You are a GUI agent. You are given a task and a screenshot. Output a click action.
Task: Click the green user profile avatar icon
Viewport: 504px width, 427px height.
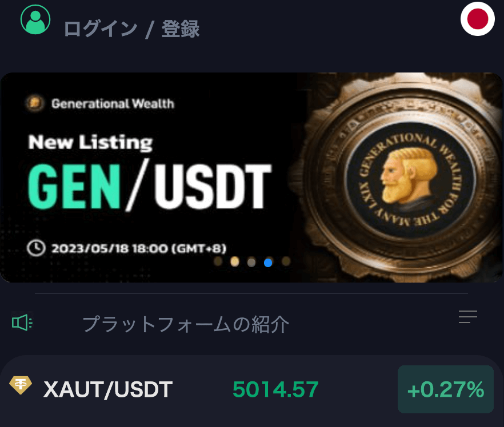point(35,19)
